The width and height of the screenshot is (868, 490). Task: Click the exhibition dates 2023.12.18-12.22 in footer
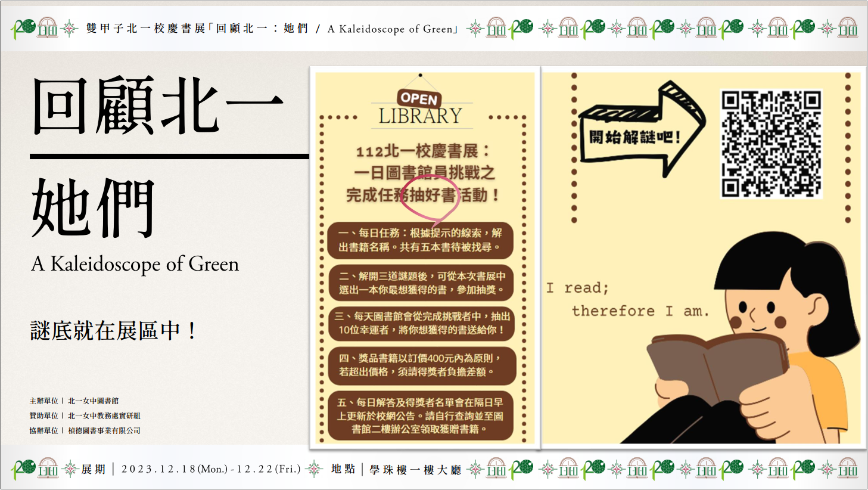(211, 469)
